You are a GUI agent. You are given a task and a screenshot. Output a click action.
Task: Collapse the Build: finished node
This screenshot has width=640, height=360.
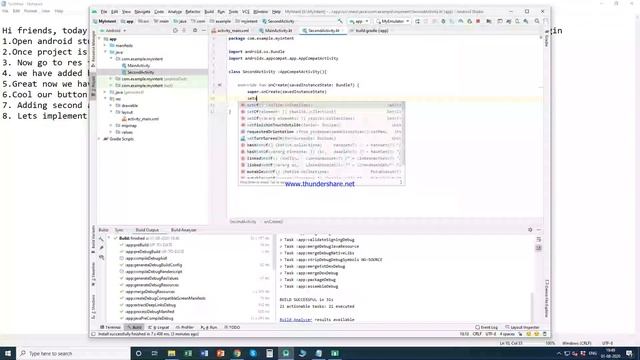coord(109,238)
